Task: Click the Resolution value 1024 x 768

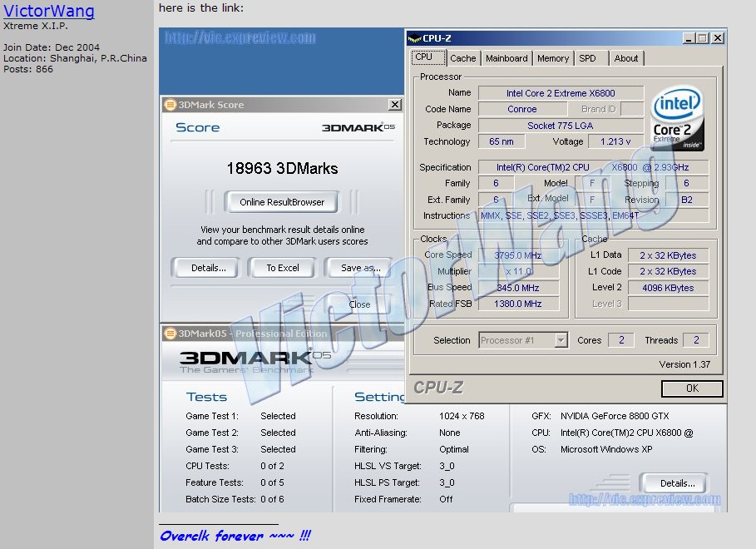Action: [462, 416]
